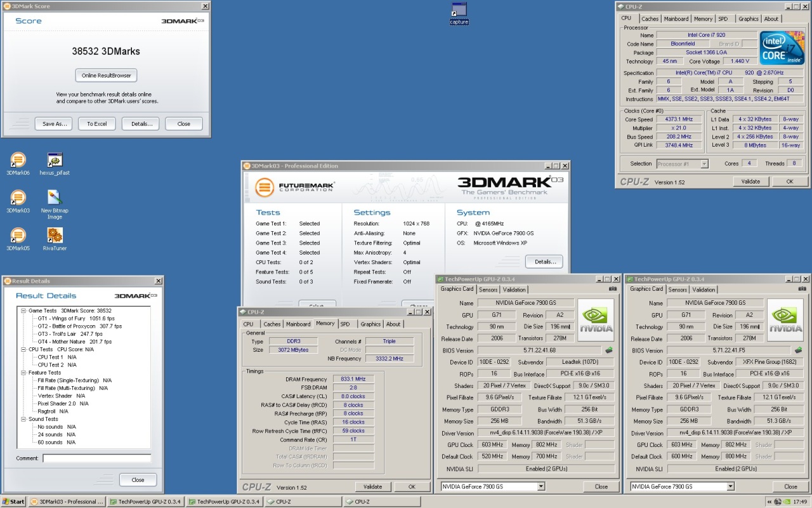Image resolution: width=812 pixels, height=508 pixels.
Task: Select the New Bitmap Image file
Action: point(55,204)
